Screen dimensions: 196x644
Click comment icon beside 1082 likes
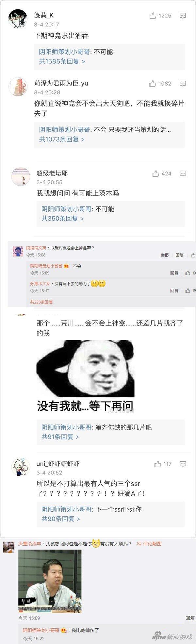coord(183,84)
